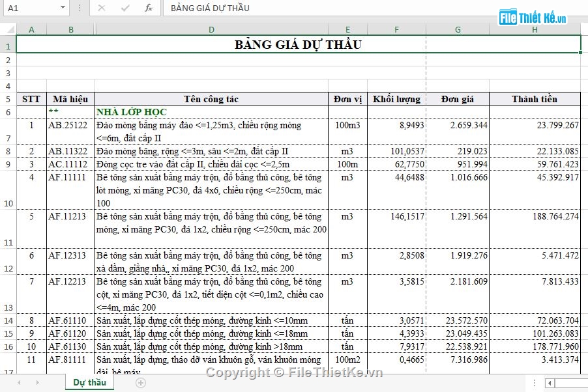Click the Cancel (X) formula bar icon
The width and height of the screenshot is (588, 392).
[101, 8]
